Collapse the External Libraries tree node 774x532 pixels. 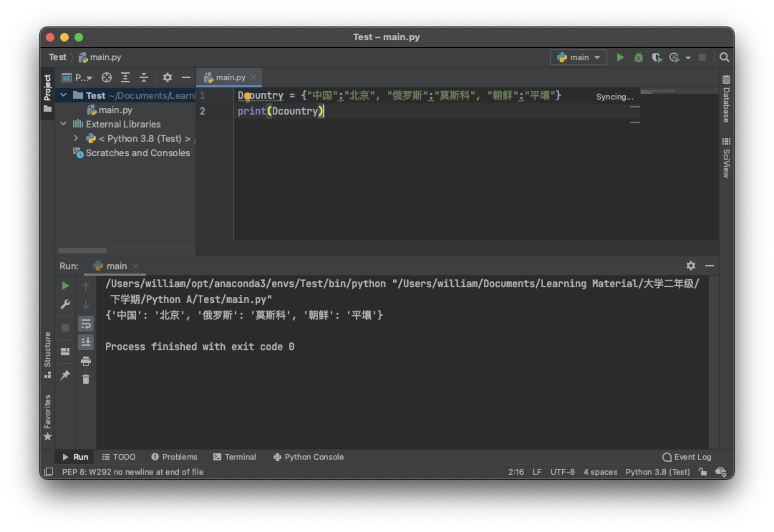coord(63,124)
